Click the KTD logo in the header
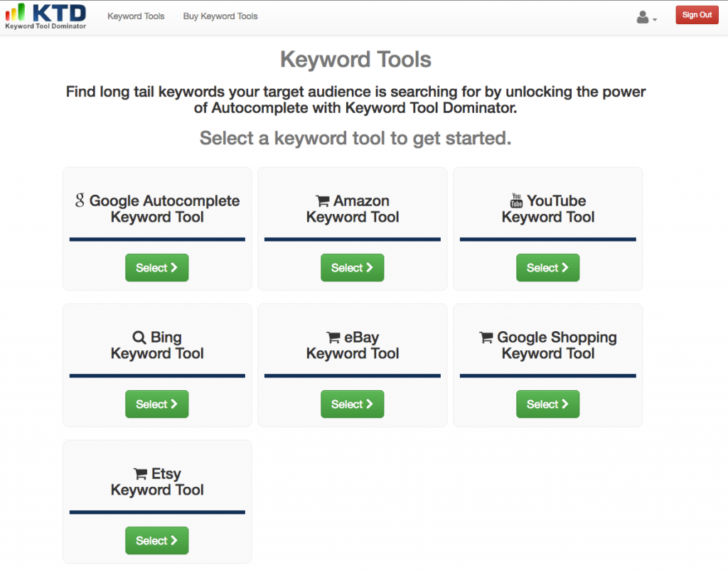 click(45, 16)
